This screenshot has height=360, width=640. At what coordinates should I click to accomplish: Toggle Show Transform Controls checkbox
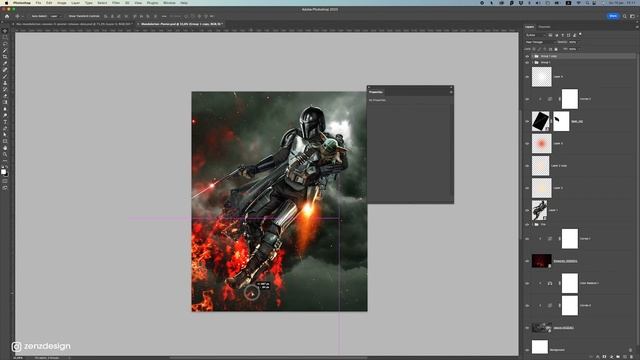coord(66,16)
